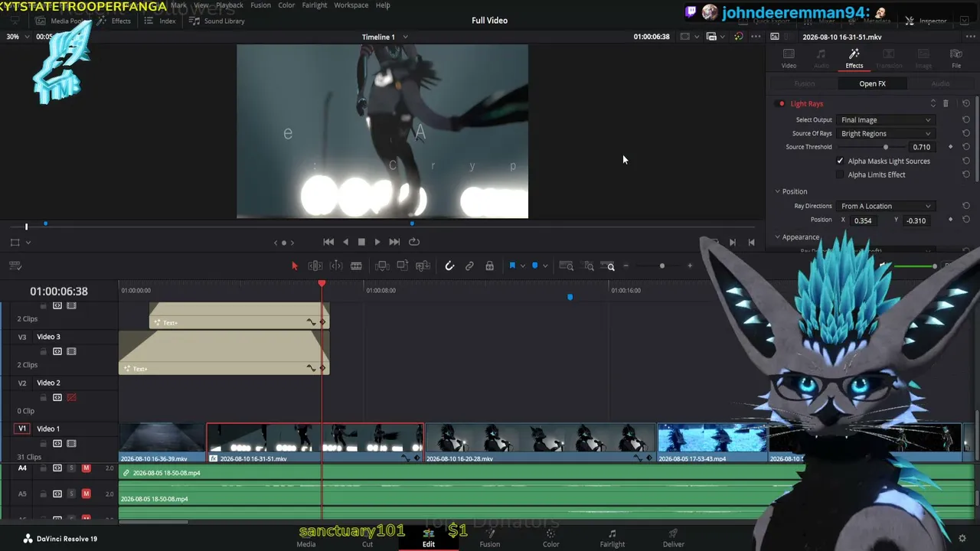Select the Blade Edit Mode tool
Screen dimensions: 980x551
(x=356, y=266)
